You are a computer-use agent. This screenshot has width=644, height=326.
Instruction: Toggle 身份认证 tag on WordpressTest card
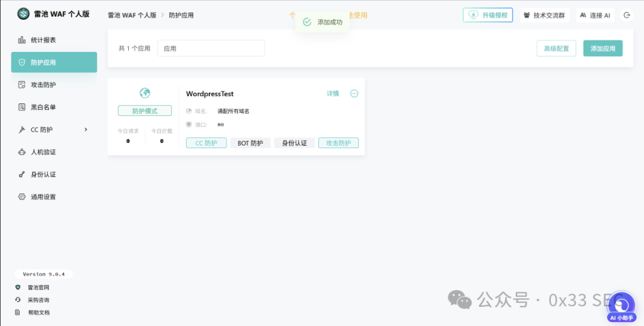point(295,143)
